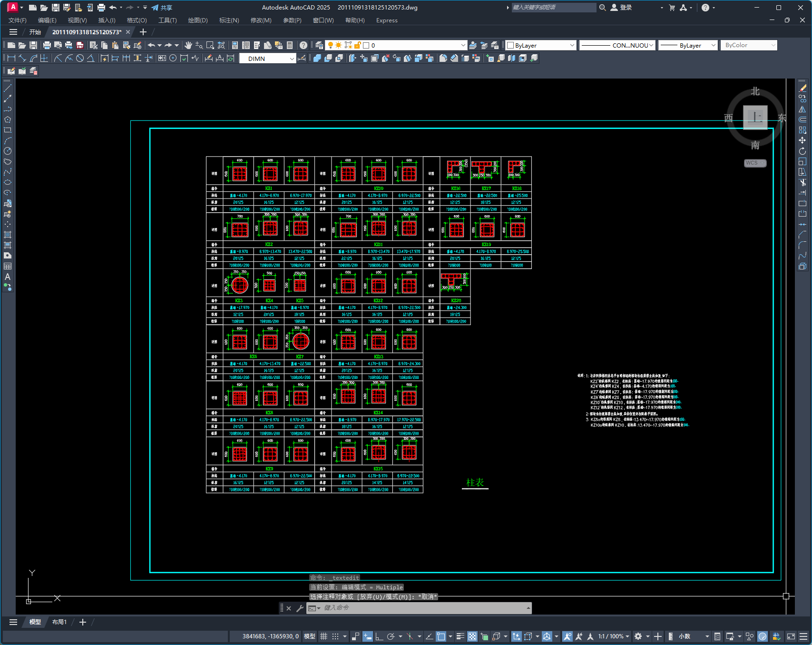Click the Undo arrow in Quick Access toolbar
The height and width of the screenshot is (645, 812).
[113, 8]
